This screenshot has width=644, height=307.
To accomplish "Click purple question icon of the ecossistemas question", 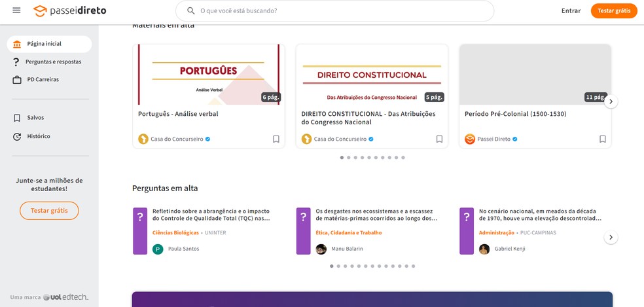I will coord(304,231).
